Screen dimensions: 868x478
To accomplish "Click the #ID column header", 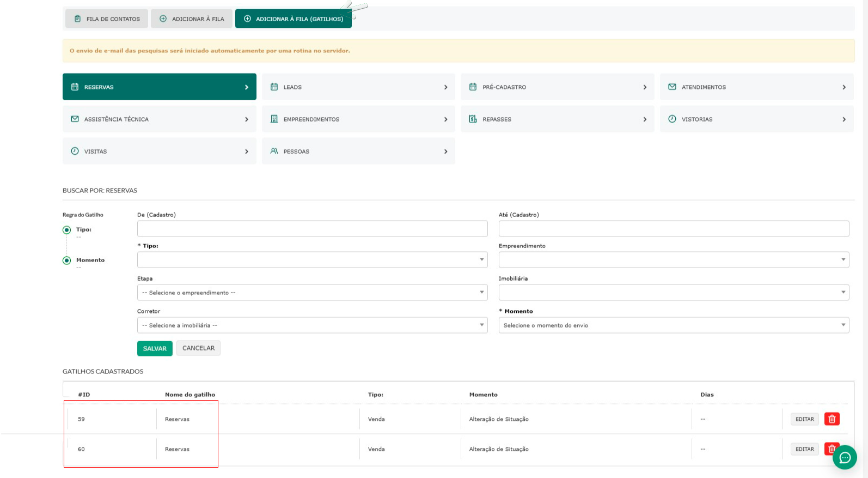I will [x=84, y=395].
